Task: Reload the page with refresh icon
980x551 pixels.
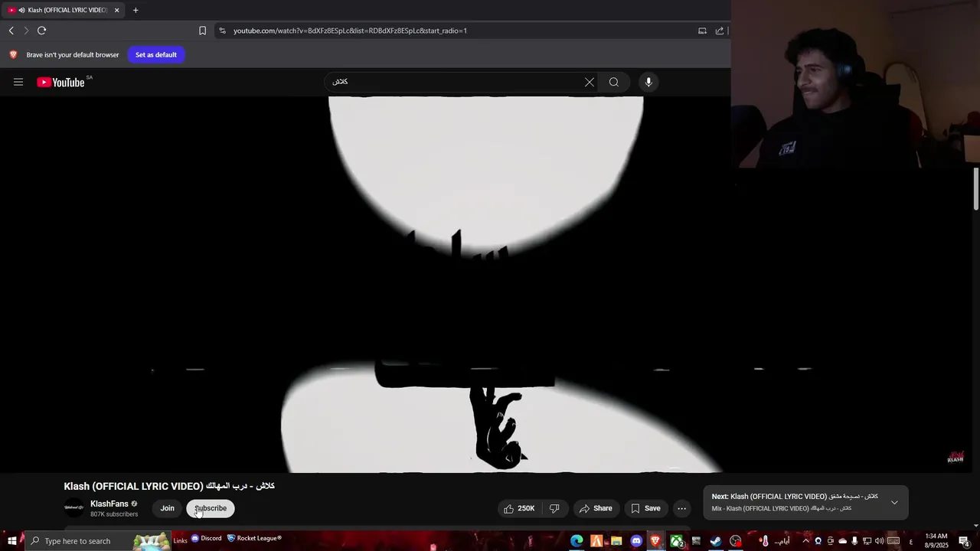Action: pyautogui.click(x=42, y=31)
